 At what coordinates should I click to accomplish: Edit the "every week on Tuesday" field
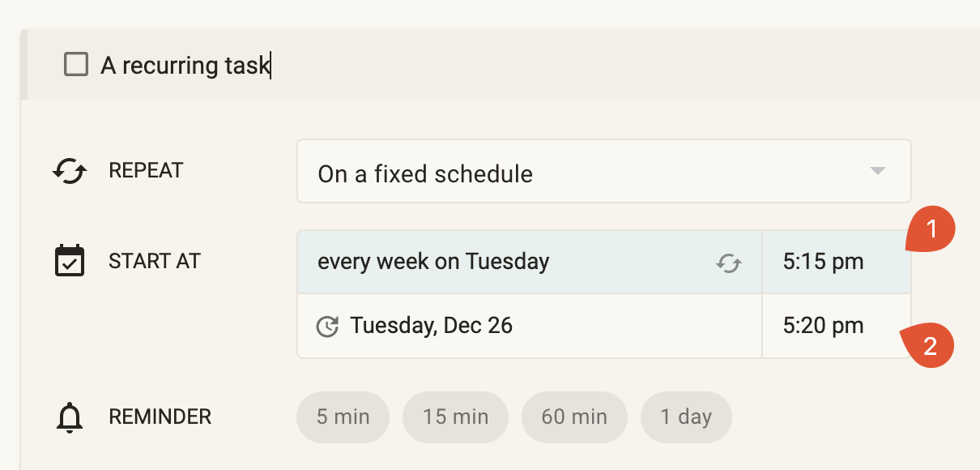pyautogui.click(x=502, y=262)
